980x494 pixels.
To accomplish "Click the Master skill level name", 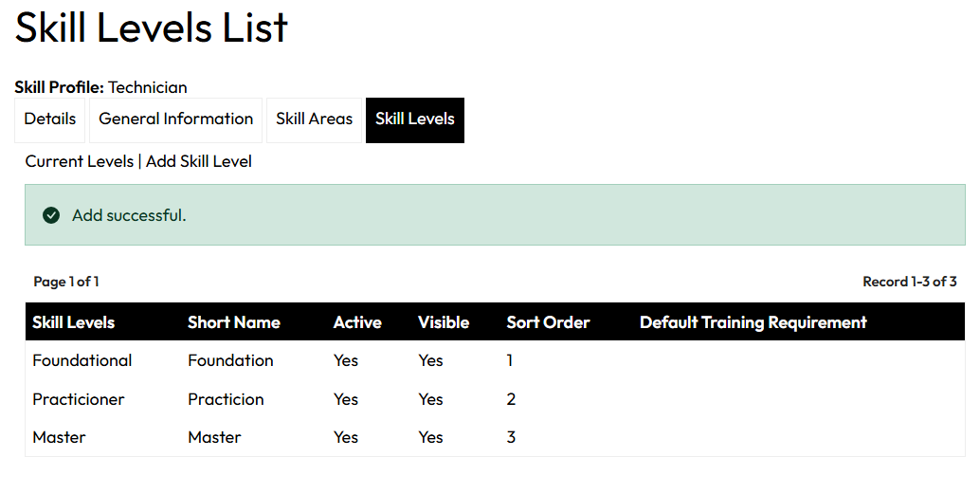I will coord(59,437).
